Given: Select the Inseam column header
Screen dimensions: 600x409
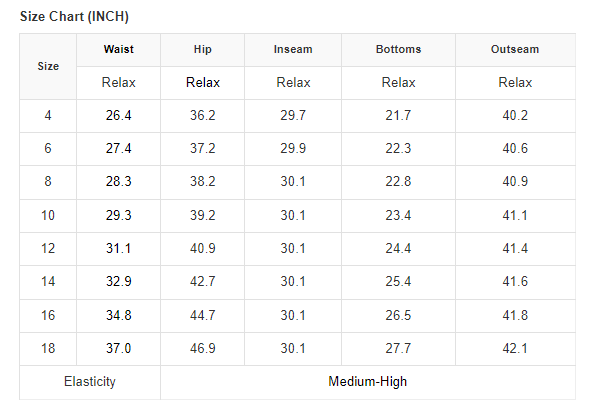Looking at the screenshot, I should (x=293, y=49).
